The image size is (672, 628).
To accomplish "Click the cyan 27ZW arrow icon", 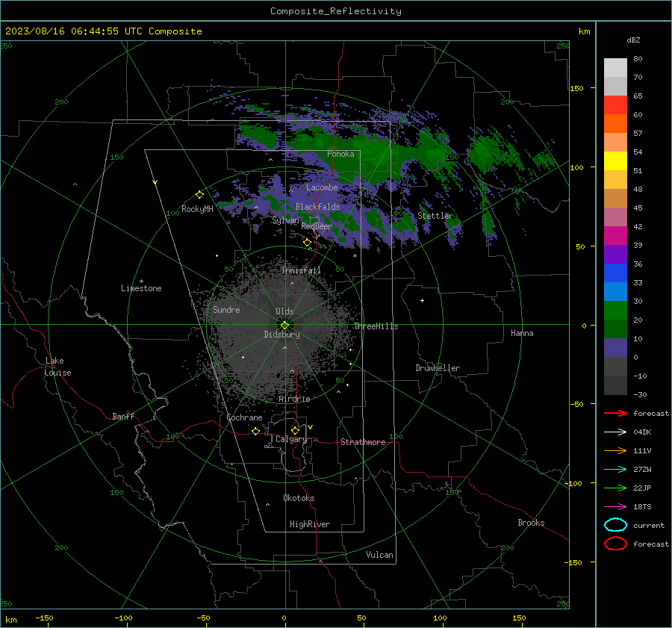I will point(615,470).
